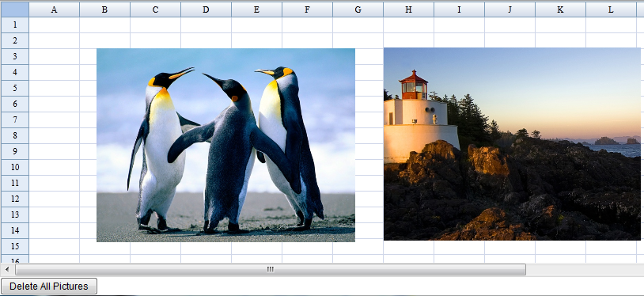Viewport: 644px width, 296px height.
Task: Click cell D2
Action: [206, 40]
